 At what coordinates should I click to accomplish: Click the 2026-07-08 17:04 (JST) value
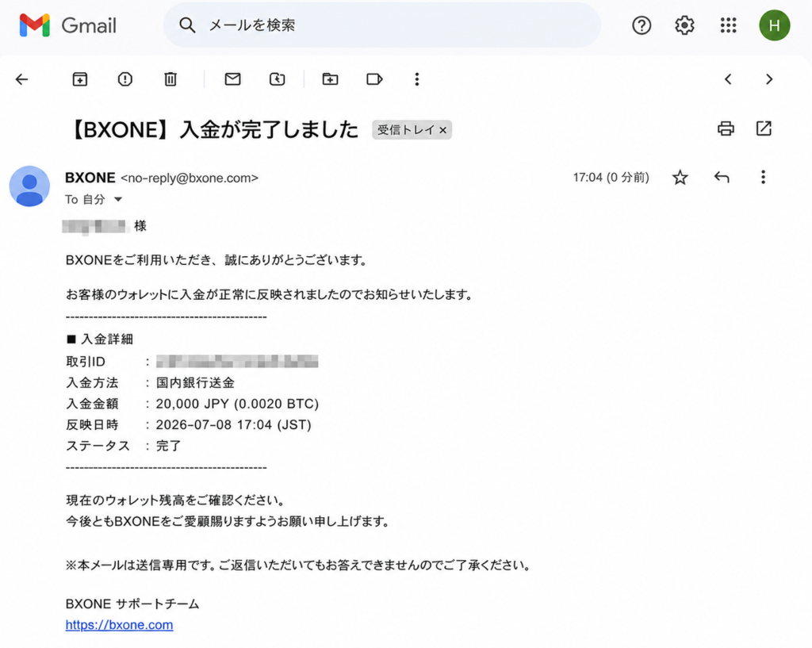click(234, 425)
